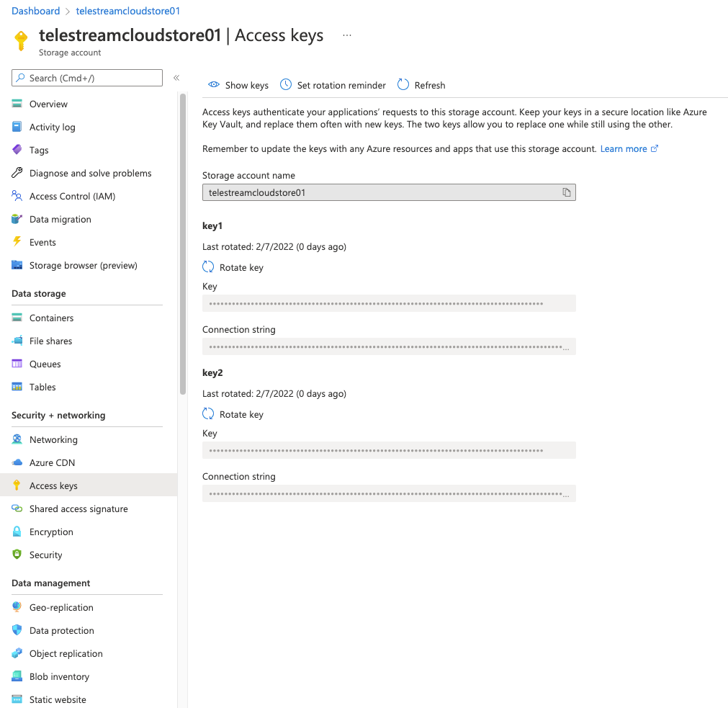Click the Set rotation reminder label

[x=341, y=85]
